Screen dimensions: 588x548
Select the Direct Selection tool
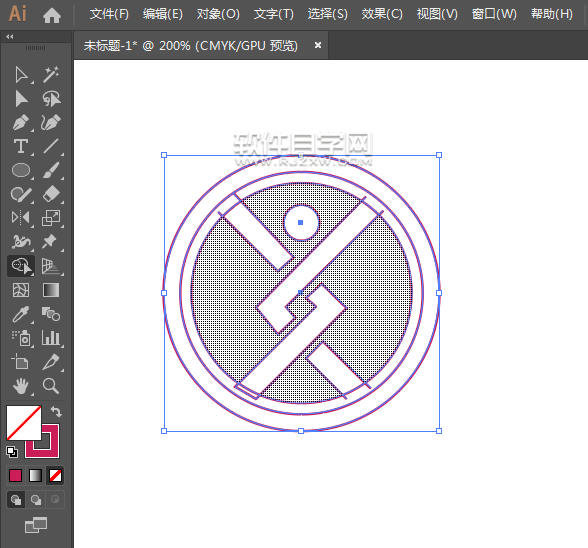[21, 99]
